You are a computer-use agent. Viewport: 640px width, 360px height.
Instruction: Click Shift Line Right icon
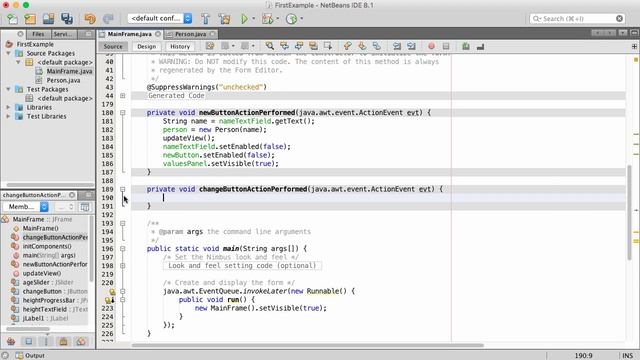[411, 46]
